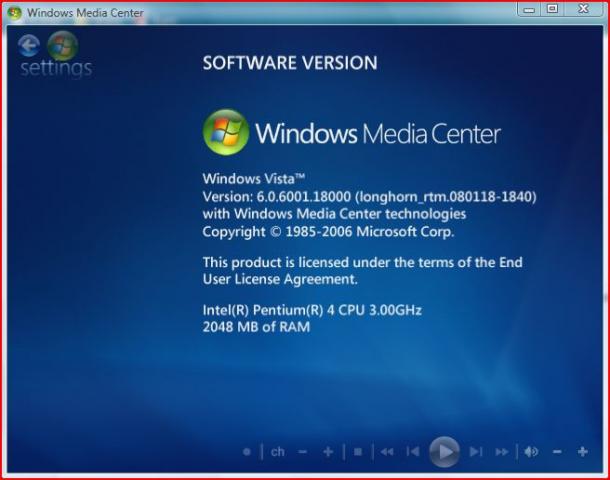Click the 'Windows Vista' text line
The height and width of the screenshot is (480, 610).
coord(254,179)
